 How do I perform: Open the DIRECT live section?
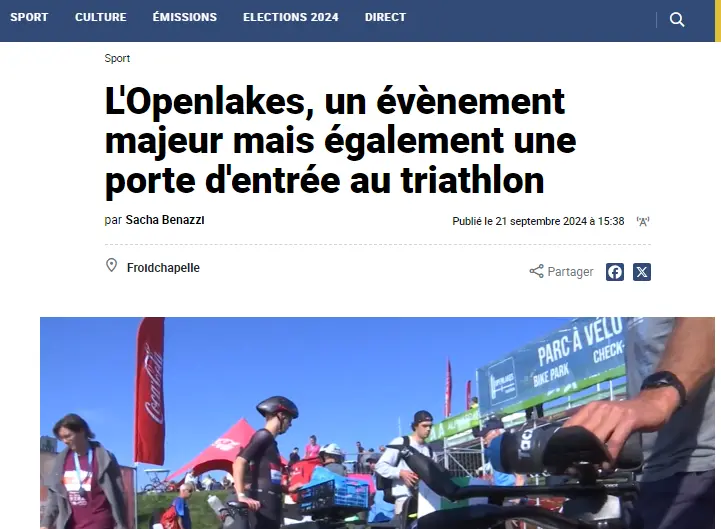coord(385,17)
